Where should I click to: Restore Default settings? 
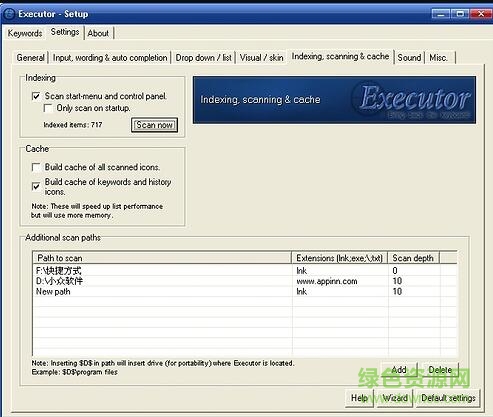(x=448, y=398)
